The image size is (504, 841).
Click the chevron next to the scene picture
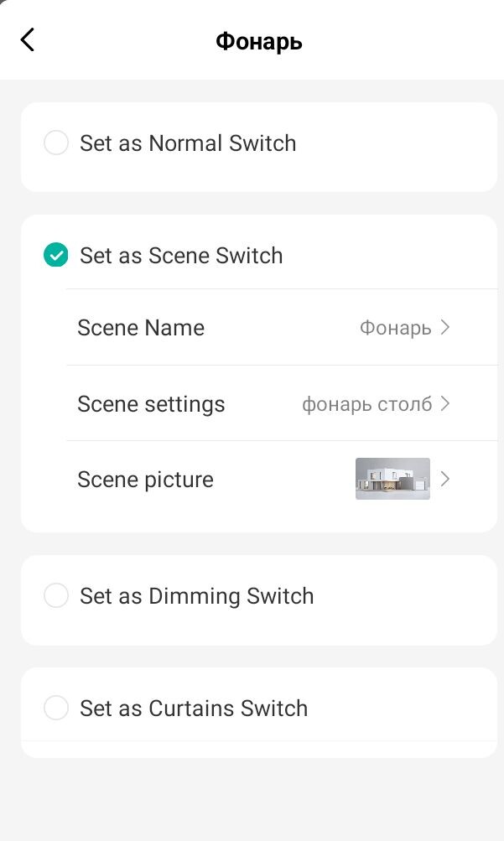445,480
